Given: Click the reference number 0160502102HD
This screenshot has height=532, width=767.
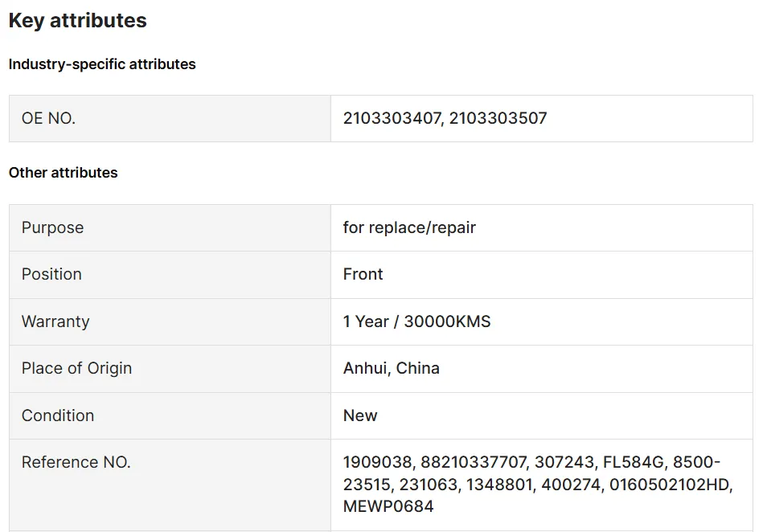Looking at the screenshot, I should click(671, 485).
